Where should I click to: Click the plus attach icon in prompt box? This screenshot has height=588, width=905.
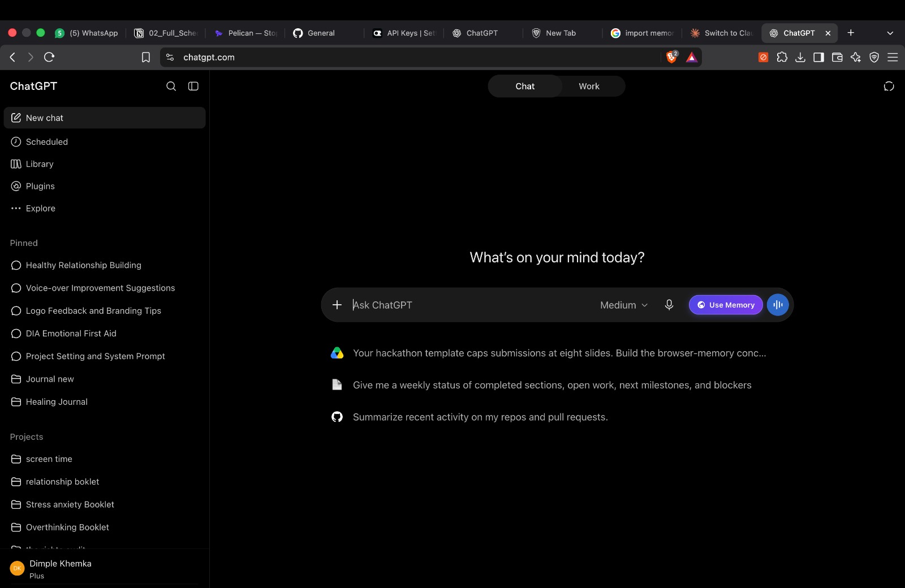click(337, 305)
